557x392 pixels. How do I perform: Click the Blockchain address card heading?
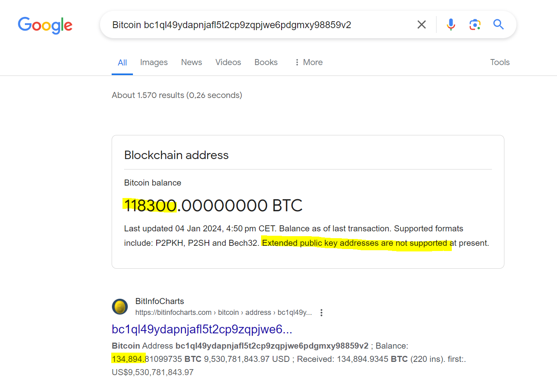(176, 155)
